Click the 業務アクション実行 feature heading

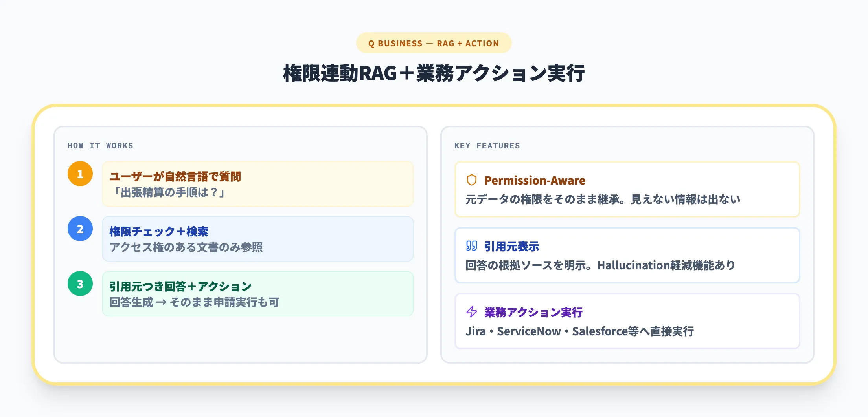(533, 312)
